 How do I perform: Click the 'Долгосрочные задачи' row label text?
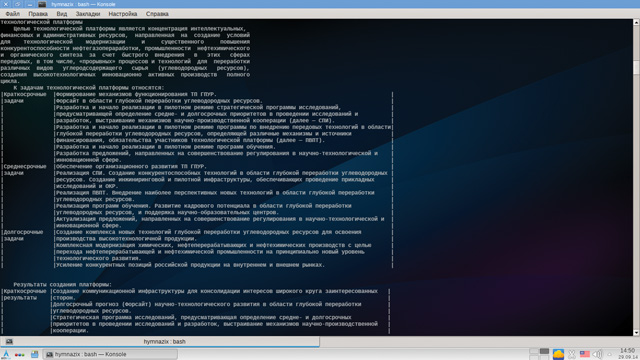click(x=23, y=236)
